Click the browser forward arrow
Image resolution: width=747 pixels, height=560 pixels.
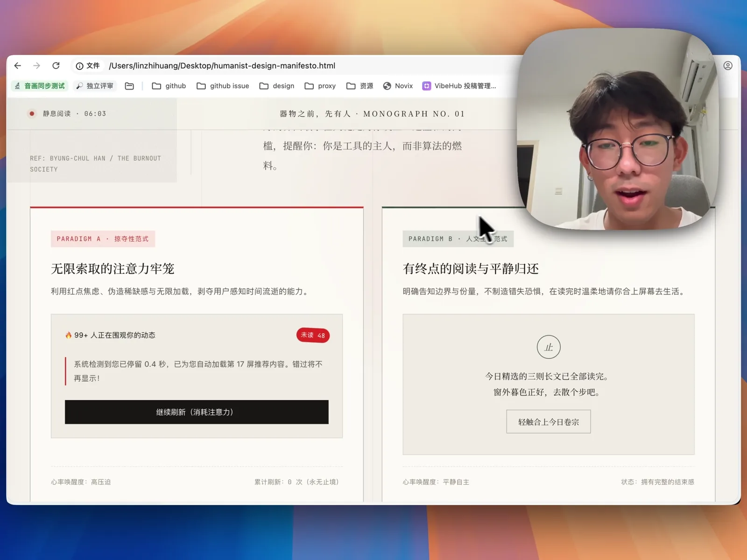click(36, 66)
